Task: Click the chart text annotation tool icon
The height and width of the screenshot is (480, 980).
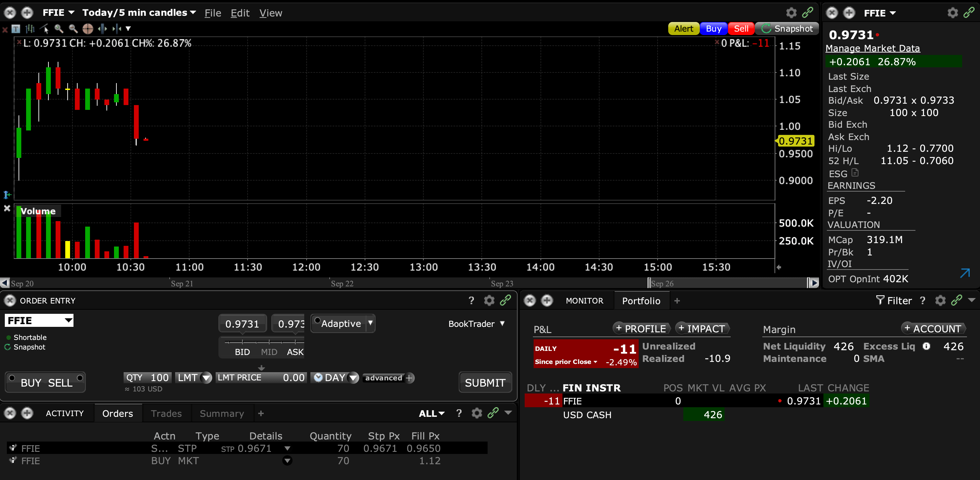Action: (16, 28)
